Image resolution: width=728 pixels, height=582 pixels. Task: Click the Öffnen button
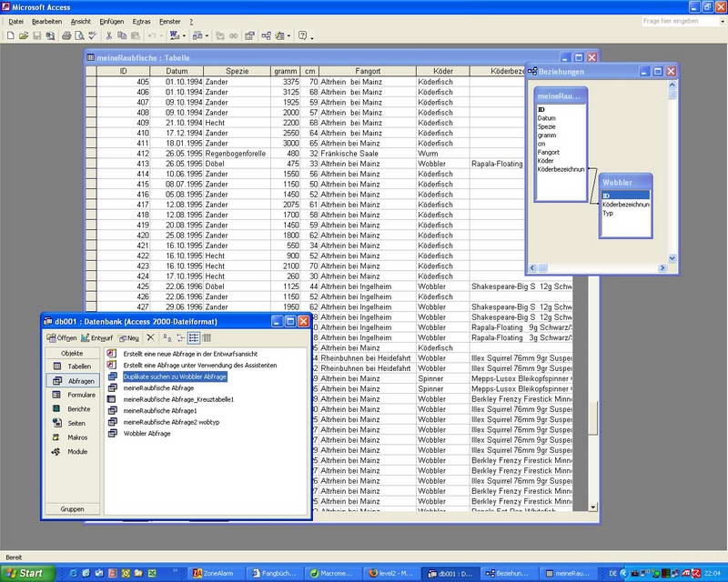click(x=61, y=336)
